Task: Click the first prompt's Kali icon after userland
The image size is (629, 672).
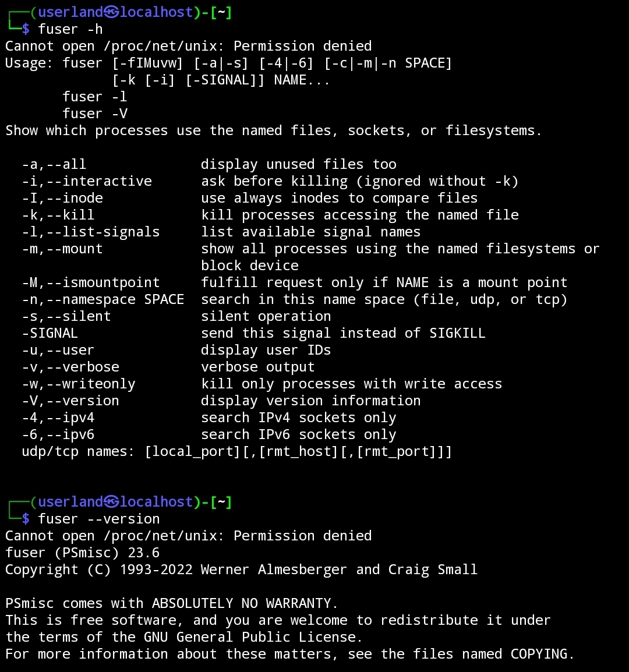Action: coord(111,12)
